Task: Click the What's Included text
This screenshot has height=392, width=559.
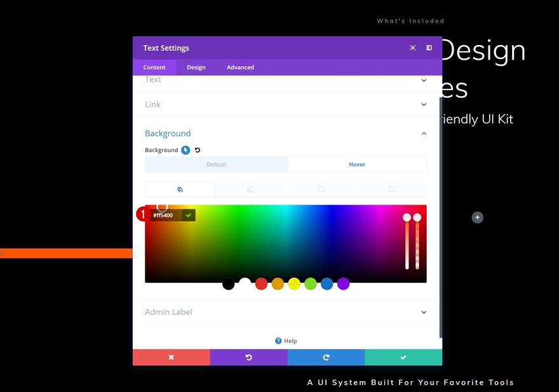Action: (x=410, y=21)
